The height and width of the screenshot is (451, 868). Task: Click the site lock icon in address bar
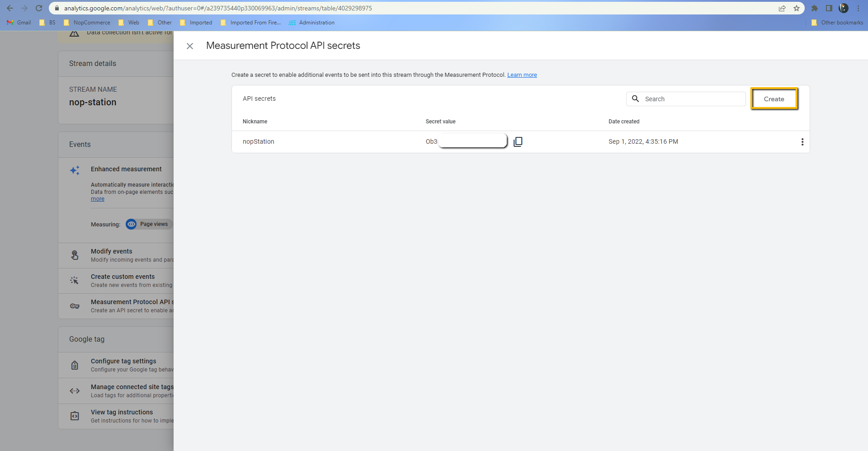tap(57, 8)
